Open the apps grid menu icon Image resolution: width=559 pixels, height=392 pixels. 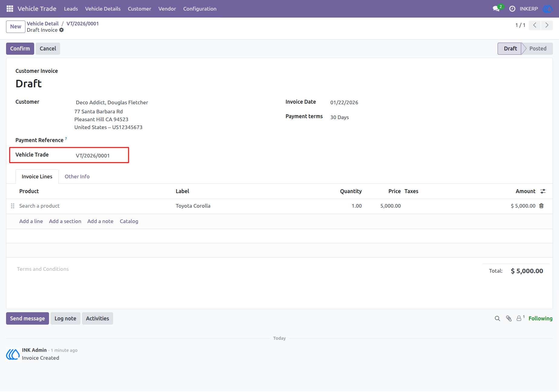(x=10, y=9)
